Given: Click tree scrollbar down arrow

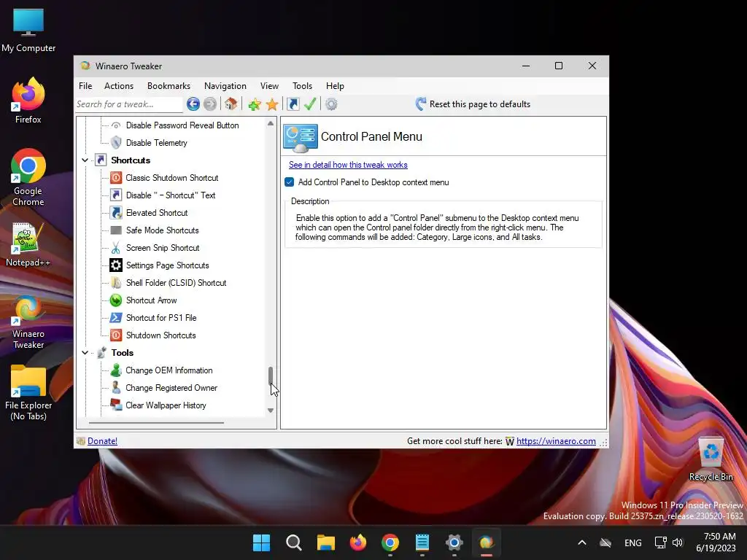Looking at the screenshot, I should click(x=271, y=411).
